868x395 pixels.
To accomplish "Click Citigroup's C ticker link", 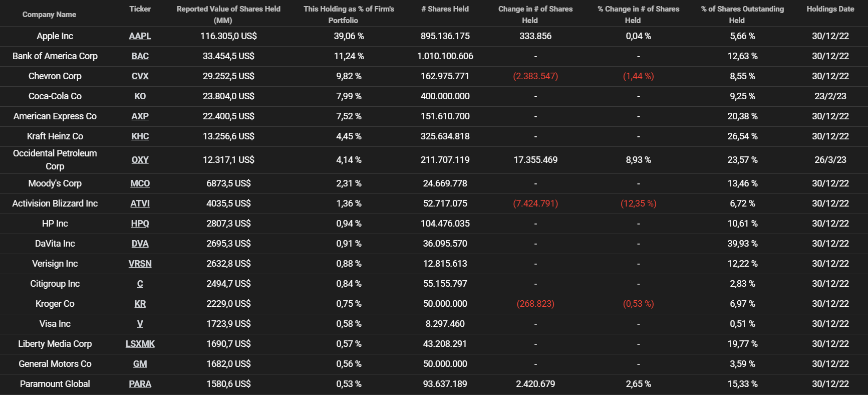I will 140,284.
